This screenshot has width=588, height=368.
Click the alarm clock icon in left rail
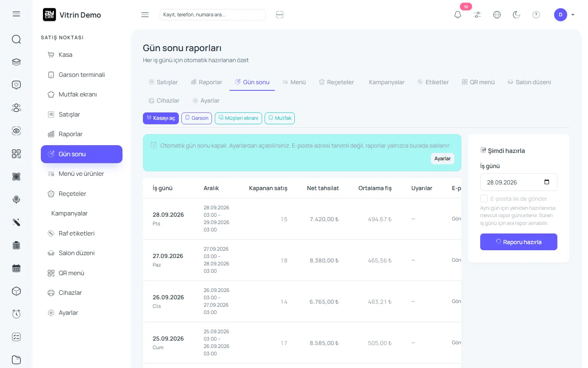[x=16, y=314]
